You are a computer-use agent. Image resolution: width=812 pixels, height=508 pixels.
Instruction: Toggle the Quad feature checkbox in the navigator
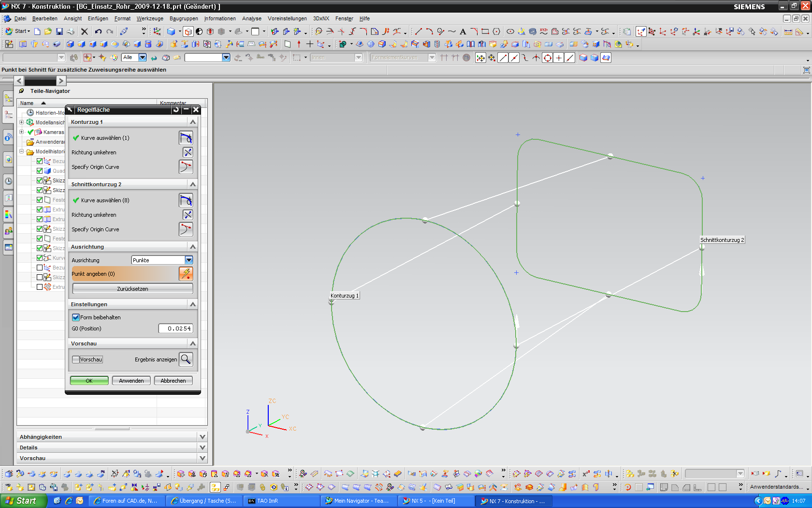pos(40,171)
